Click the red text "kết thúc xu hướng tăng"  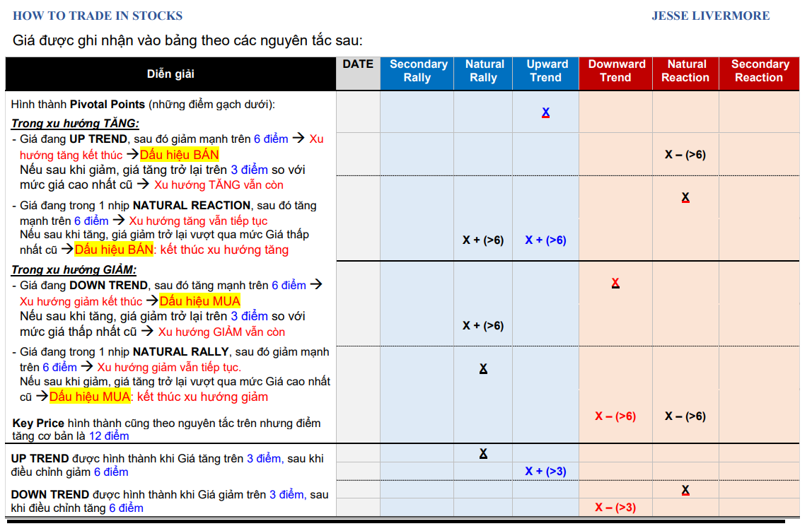coord(224,250)
